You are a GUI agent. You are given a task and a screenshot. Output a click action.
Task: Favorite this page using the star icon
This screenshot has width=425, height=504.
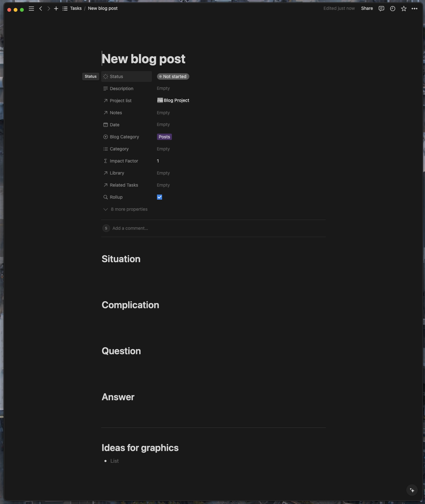pyautogui.click(x=403, y=9)
